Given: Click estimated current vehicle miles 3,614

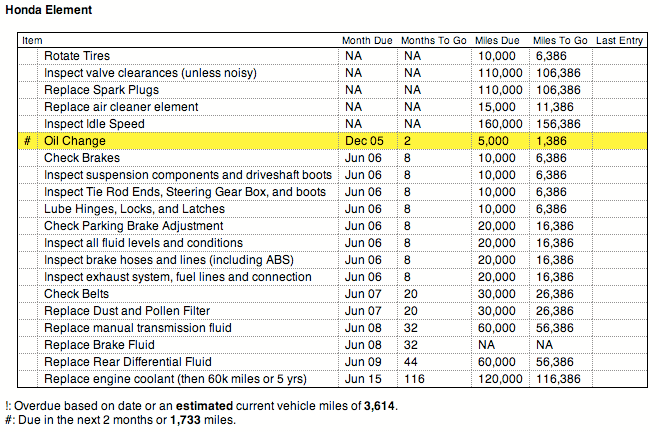Looking at the screenshot, I should 380,406.
